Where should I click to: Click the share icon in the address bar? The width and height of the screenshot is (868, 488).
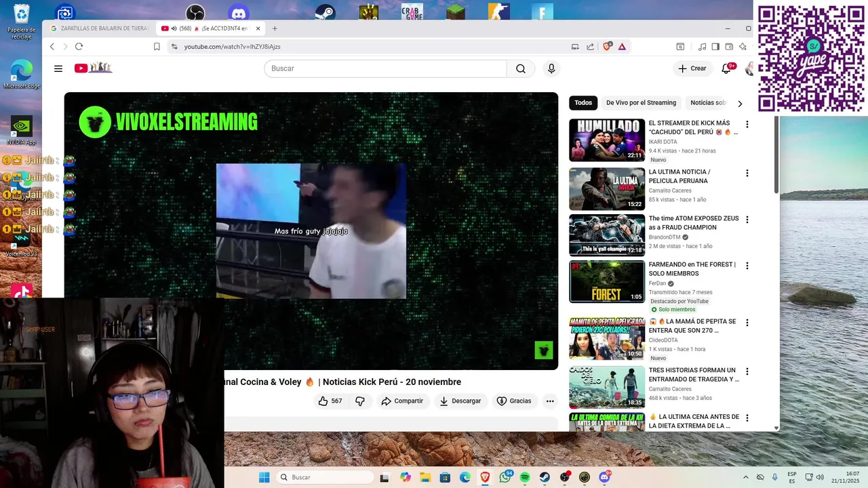point(590,47)
